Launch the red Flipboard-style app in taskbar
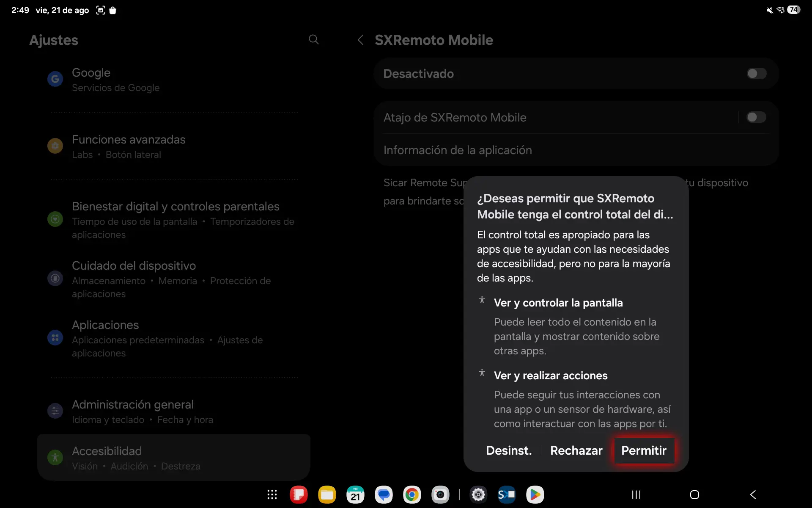This screenshot has width=812, height=508. point(299,494)
